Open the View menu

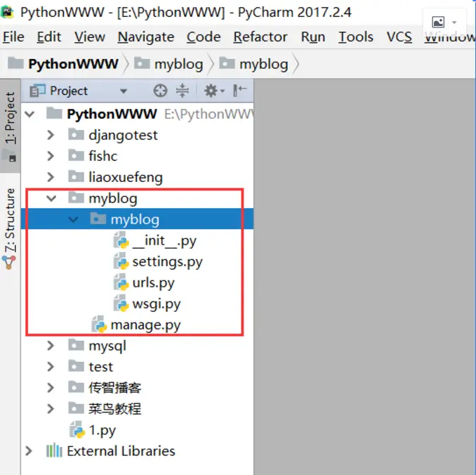tap(90, 37)
